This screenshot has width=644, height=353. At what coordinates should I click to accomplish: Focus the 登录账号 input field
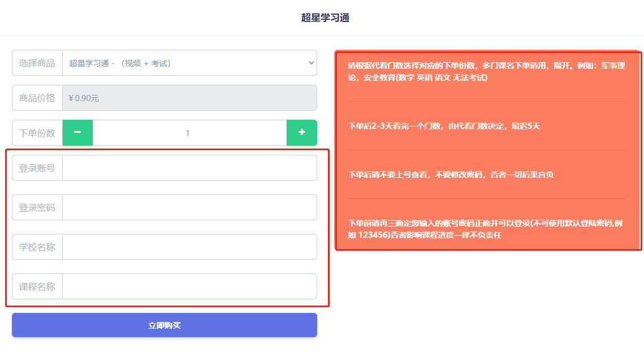189,168
